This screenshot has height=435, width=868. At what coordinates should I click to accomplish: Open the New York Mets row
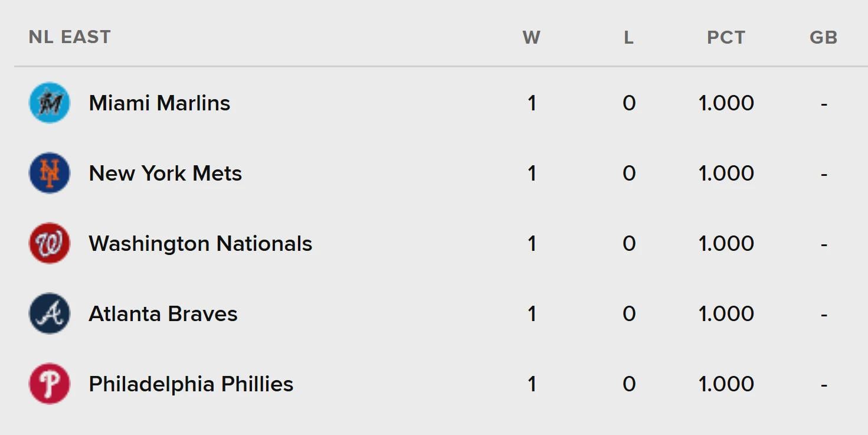pos(165,172)
